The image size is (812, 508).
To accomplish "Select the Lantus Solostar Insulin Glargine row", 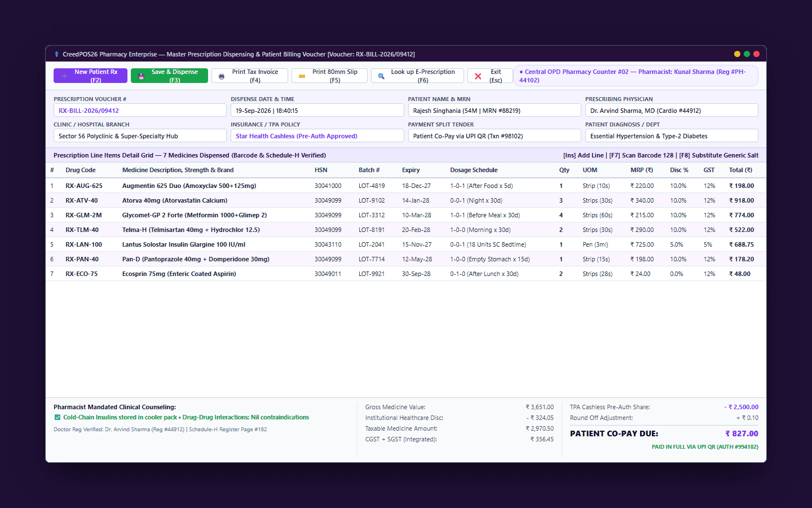I will tap(406, 244).
